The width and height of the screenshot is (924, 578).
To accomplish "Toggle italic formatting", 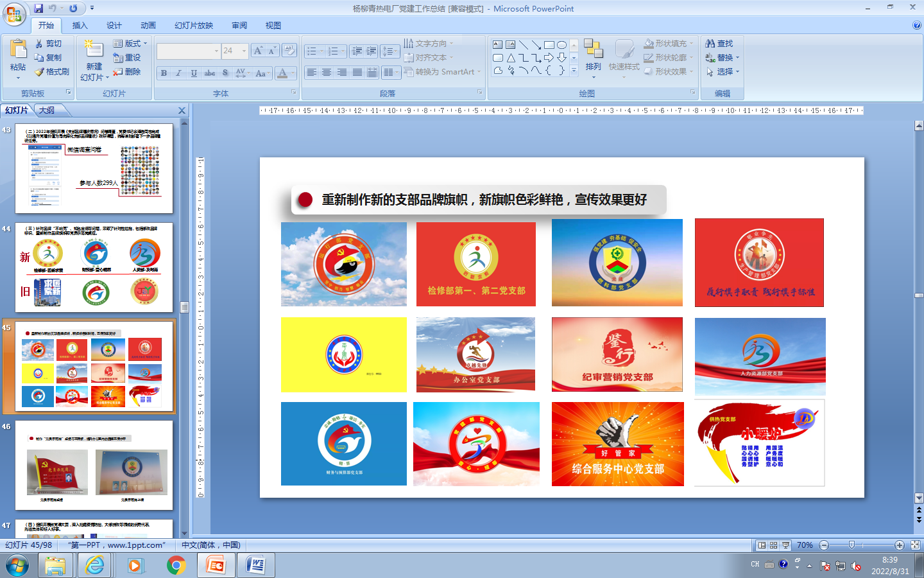I will click(179, 73).
